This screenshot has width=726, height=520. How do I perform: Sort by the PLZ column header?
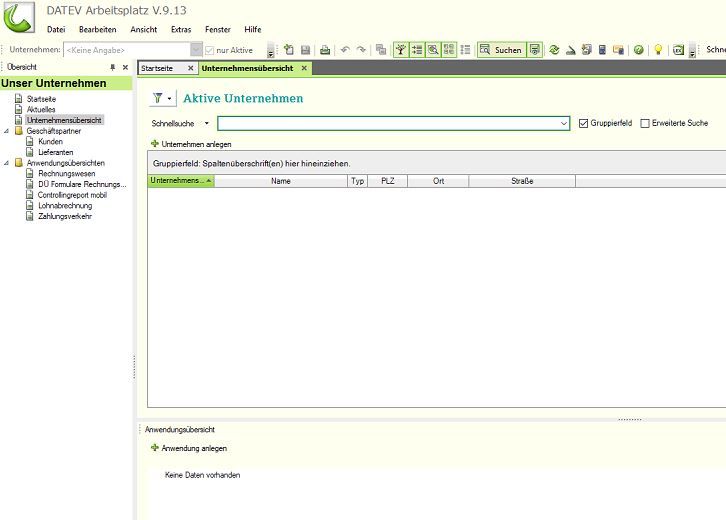click(388, 181)
